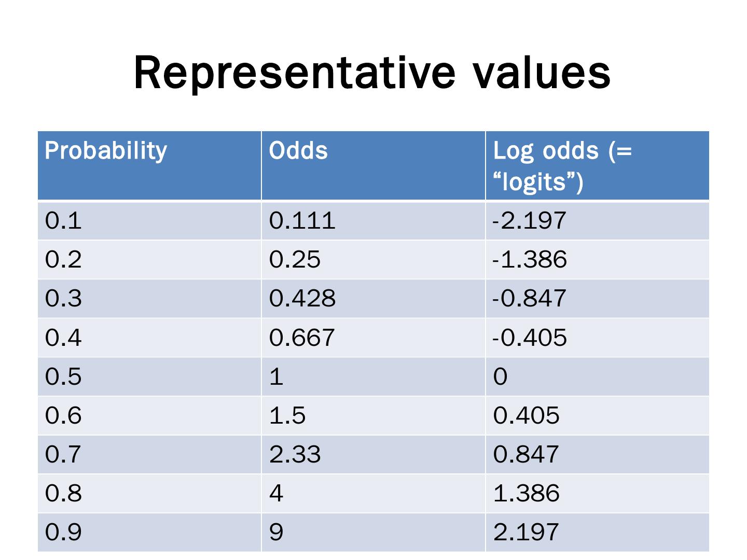Select the probability cell showing 0.5
This screenshot has height=560, width=747.
[149, 376]
